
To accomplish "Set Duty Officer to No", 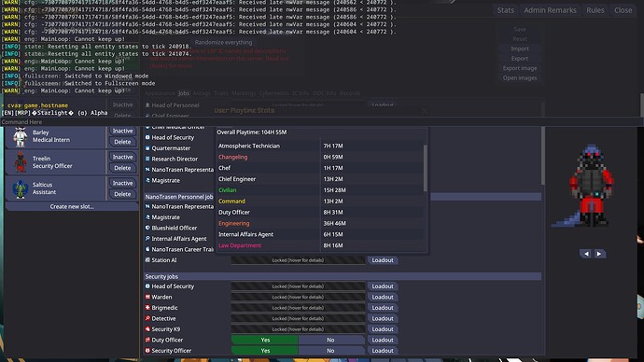I will coord(331,340).
